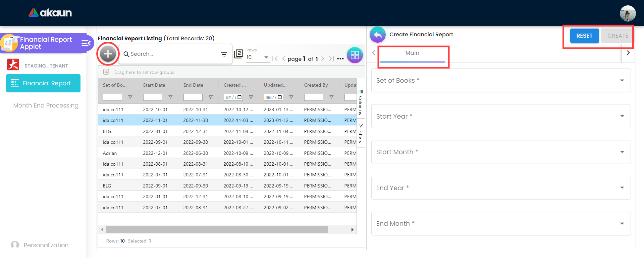Click the purple back arrow icon
Screen dimensions: 644x258
tap(378, 35)
